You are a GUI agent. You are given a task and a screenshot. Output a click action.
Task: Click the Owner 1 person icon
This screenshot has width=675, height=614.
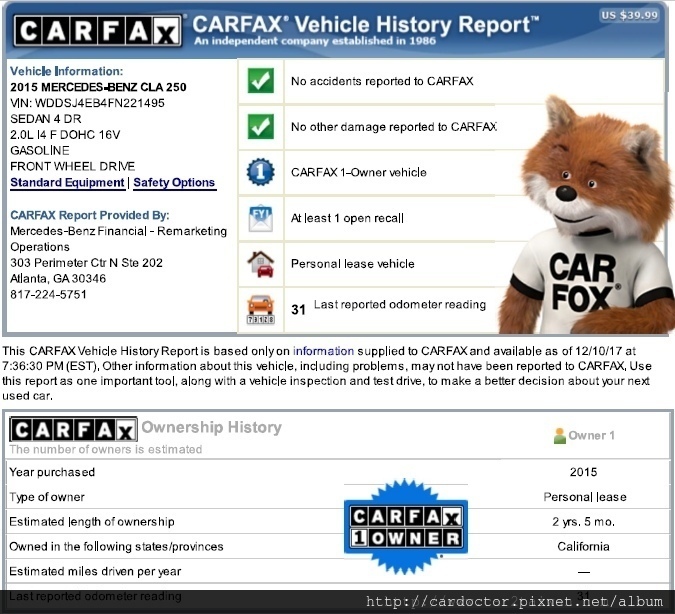[x=560, y=436]
